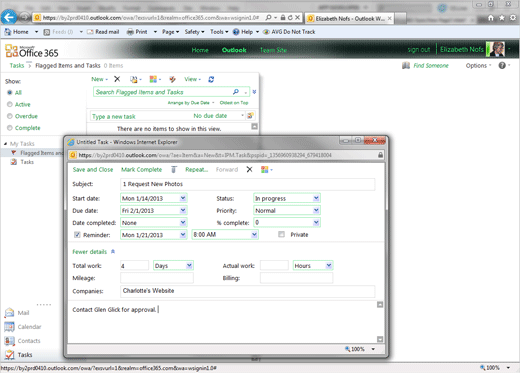Open the Outlook tab in Office 365 header
Screen dimensions: 520x373
point(234,50)
